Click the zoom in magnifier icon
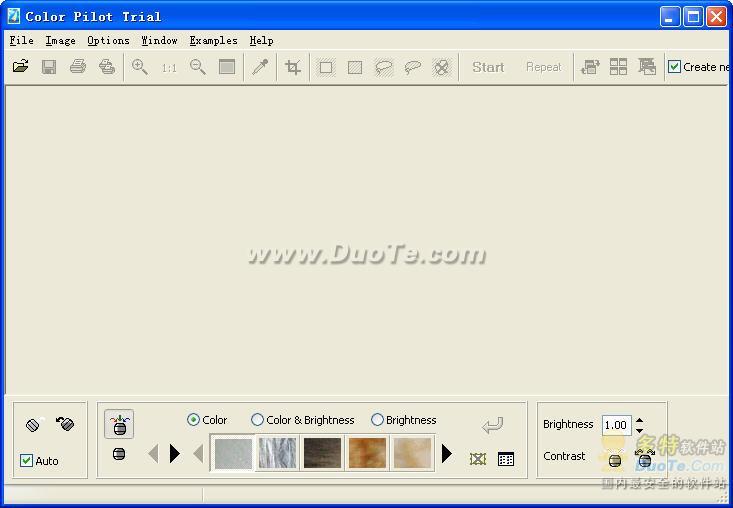Image resolution: width=733 pixels, height=508 pixels. pos(140,67)
